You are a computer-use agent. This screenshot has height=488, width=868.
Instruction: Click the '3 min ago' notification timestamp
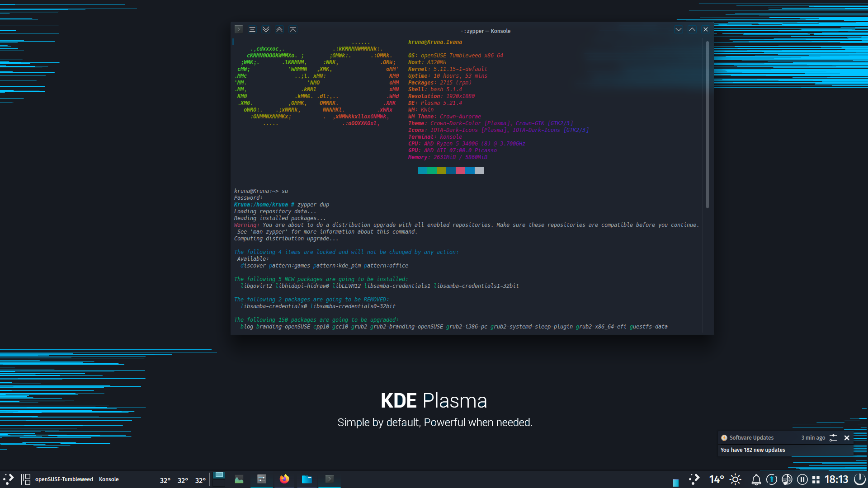point(813,438)
